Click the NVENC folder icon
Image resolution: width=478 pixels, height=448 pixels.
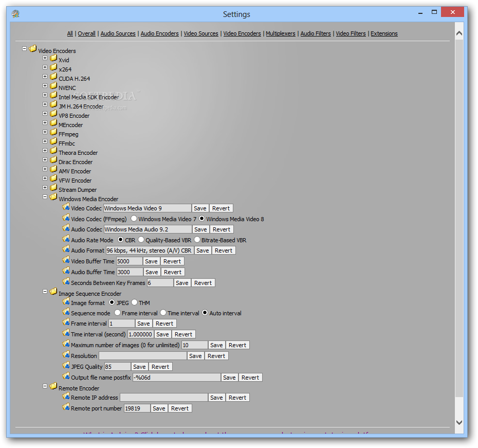[x=53, y=86]
